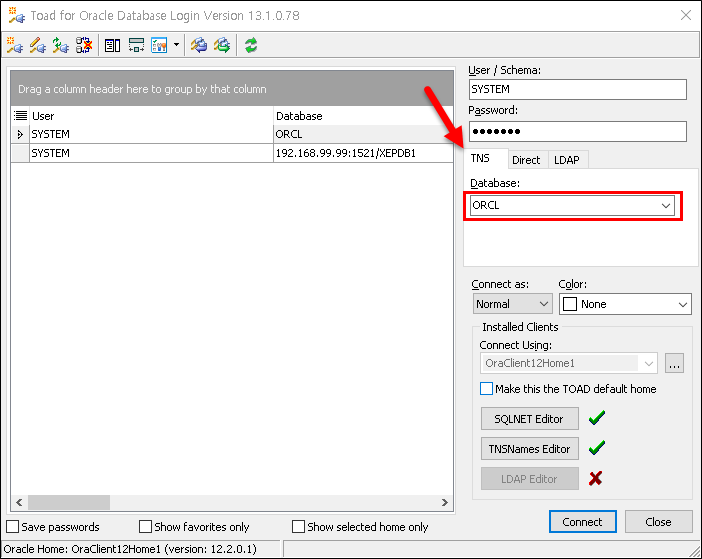
Task: Click the reconnect plug icon with green arrows
Action: click(60, 45)
